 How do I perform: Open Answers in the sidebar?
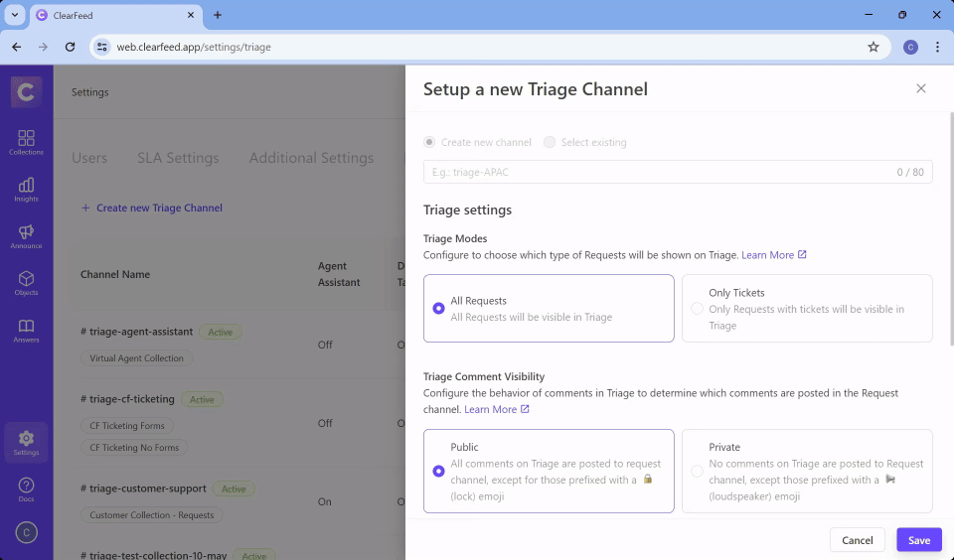click(x=26, y=330)
